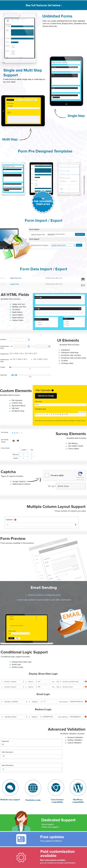87x868 pixels.
Task: Click the WordPress compatibility icon
Action: point(78,788)
